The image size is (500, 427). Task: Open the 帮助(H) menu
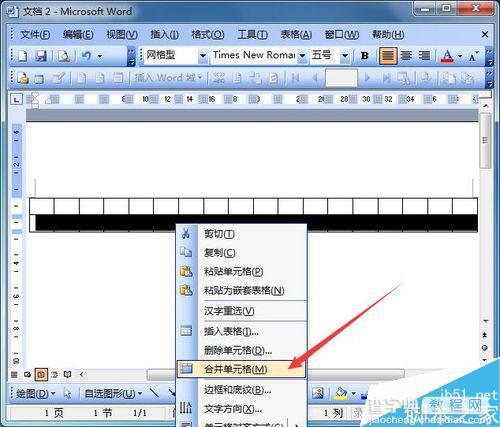point(388,35)
